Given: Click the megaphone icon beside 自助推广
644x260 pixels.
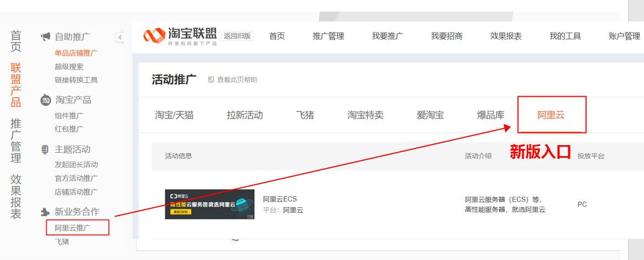Looking at the screenshot, I should point(46,37).
